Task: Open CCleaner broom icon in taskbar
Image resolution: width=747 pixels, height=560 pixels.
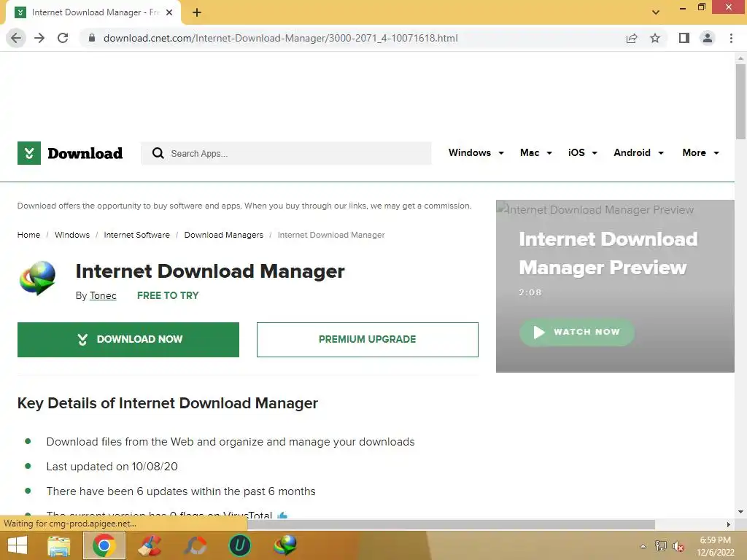Action: (x=150, y=545)
